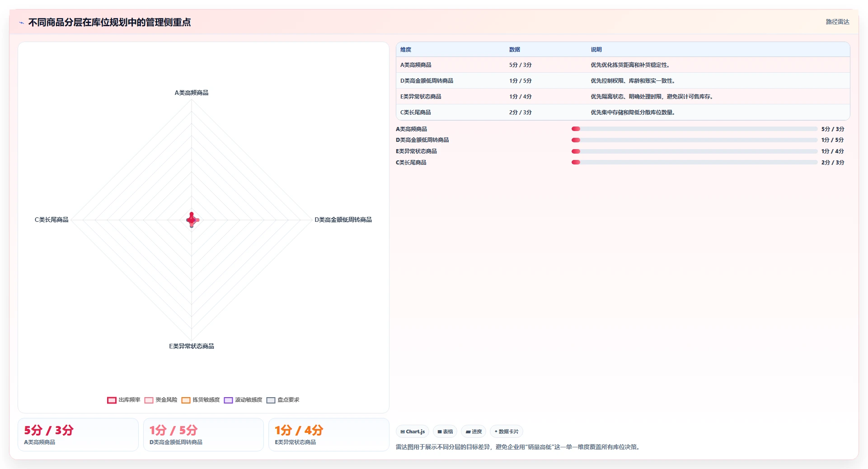Click table value 5分 / 3分

(521, 65)
